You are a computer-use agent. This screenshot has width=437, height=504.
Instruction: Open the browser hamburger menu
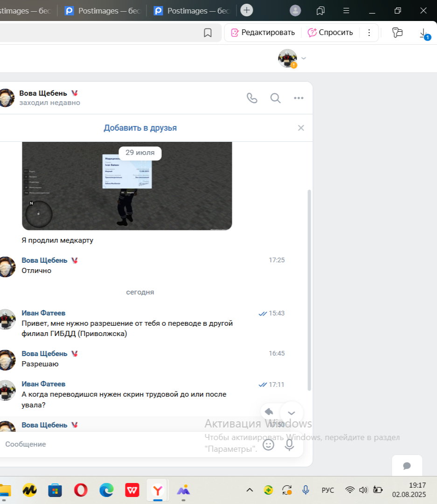tap(346, 11)
